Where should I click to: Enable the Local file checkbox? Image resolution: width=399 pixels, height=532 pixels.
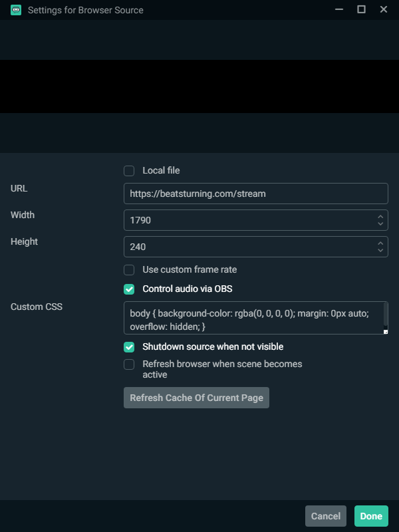pos(129,171)
